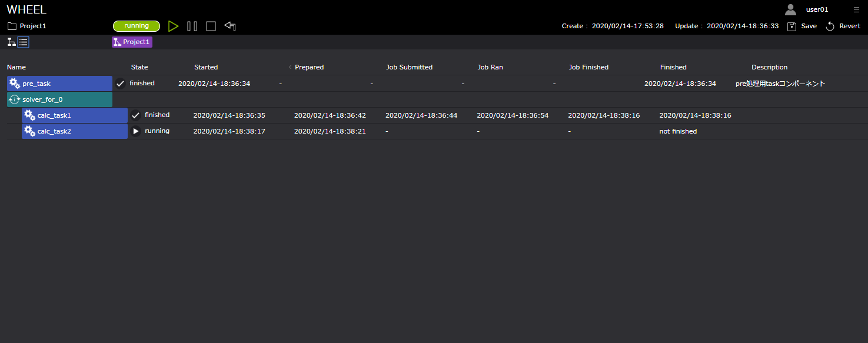The width and height of the screenshot is (868, 343).
Task: Select the calc_task1 component
Action: pos(74,115)
